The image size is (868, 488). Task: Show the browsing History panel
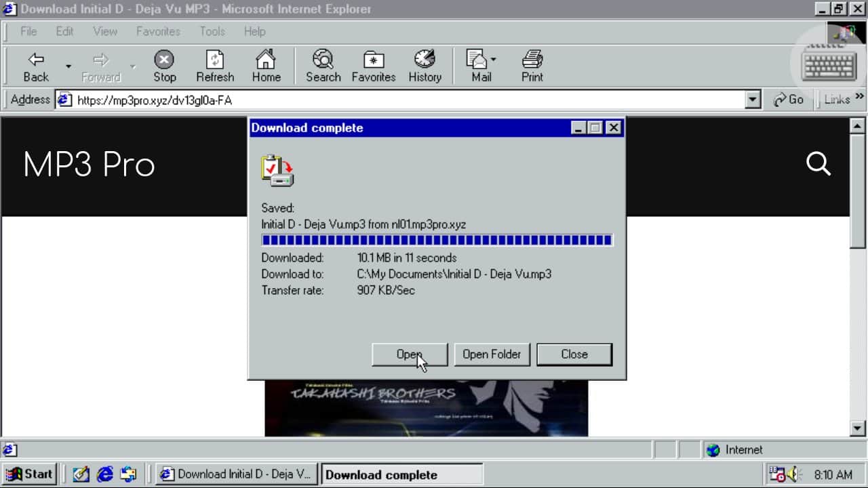point(425,66)
